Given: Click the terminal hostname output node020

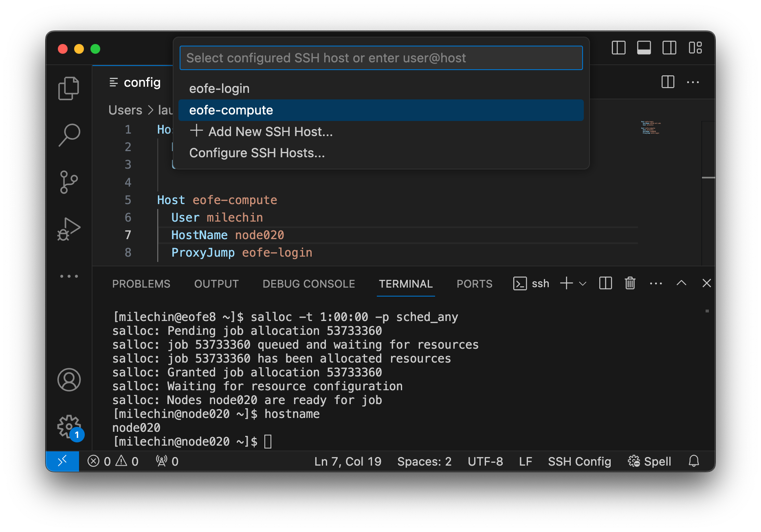Looking at the screenshot, I should (136, 428).
